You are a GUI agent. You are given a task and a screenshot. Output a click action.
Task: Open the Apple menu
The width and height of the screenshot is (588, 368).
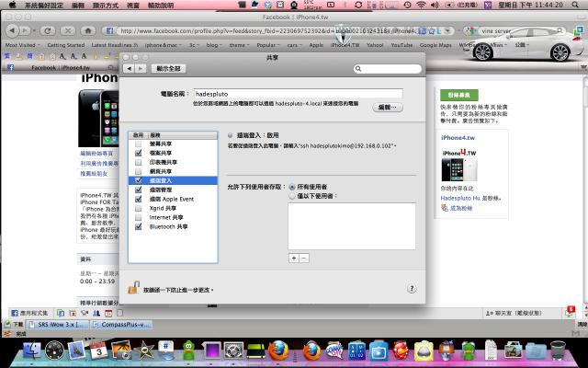(12, 5)
